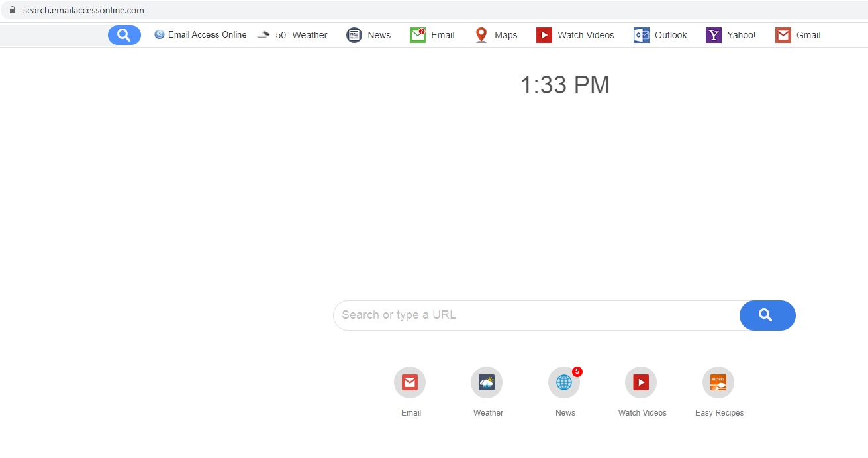This screenshot has width=868, height=458.
Task: Open the 50° Weather toolbar link
Action: pos(301,35)
